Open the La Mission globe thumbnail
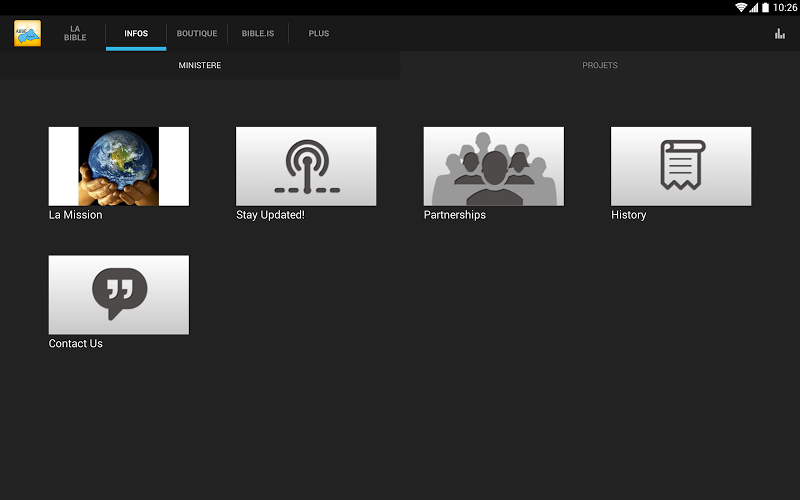 (x=119, y=166)
